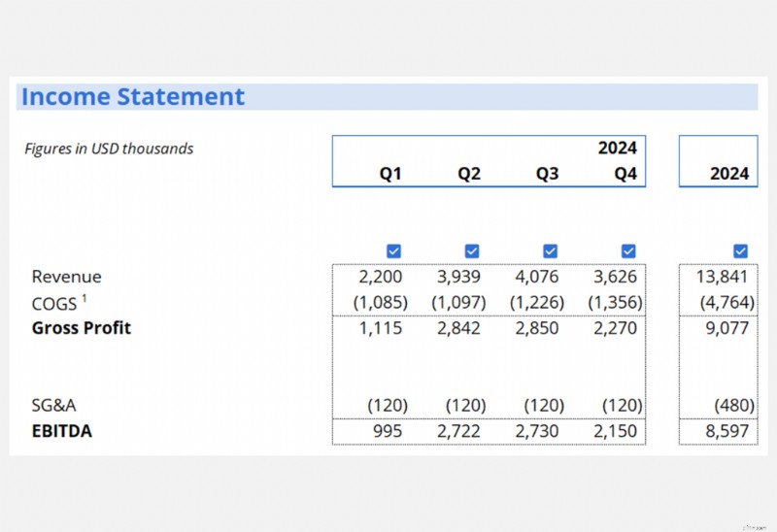Screen dimensions: 777x532
Task: Select the Q1 Revenue cell 2,200
Action: 380,277
